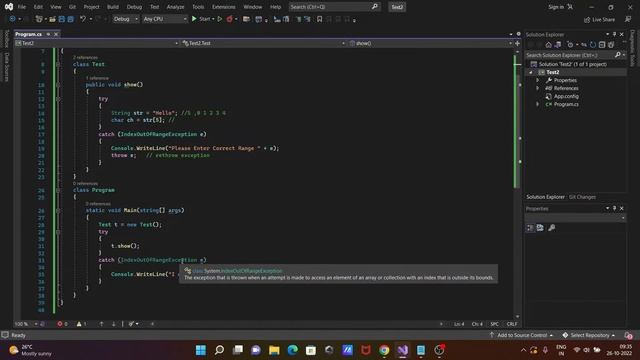
Task: Click the Property Pages wrench icon
Action: coord(551,228)
